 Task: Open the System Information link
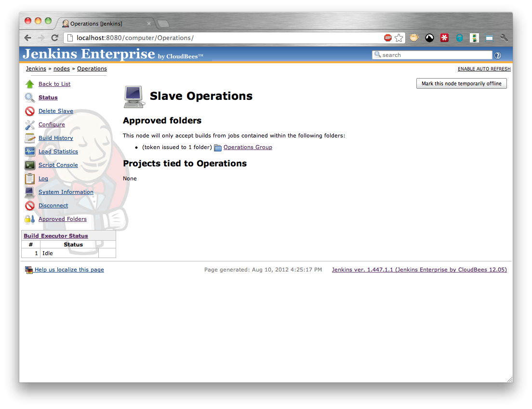pos(66,192)
